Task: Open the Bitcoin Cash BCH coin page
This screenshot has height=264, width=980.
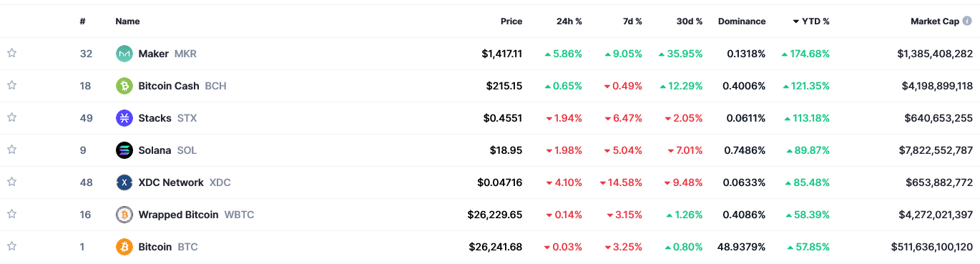Action: point(182,86)
